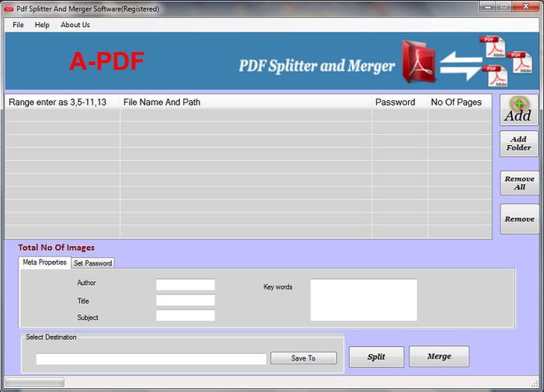Focus the Subject input field

coord(185,315)
